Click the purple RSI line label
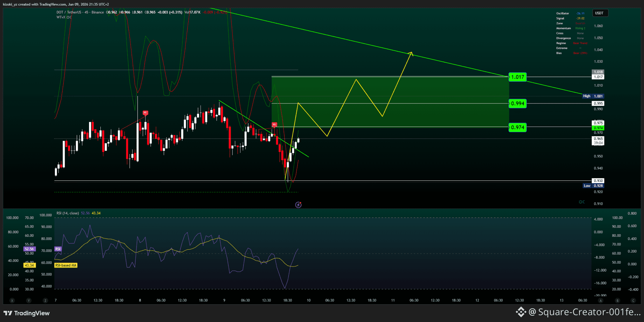The image size is (644, 322). coord(58,249)
